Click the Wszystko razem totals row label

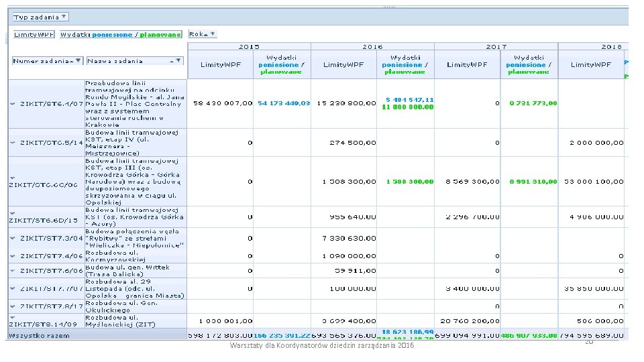(40, 336)
